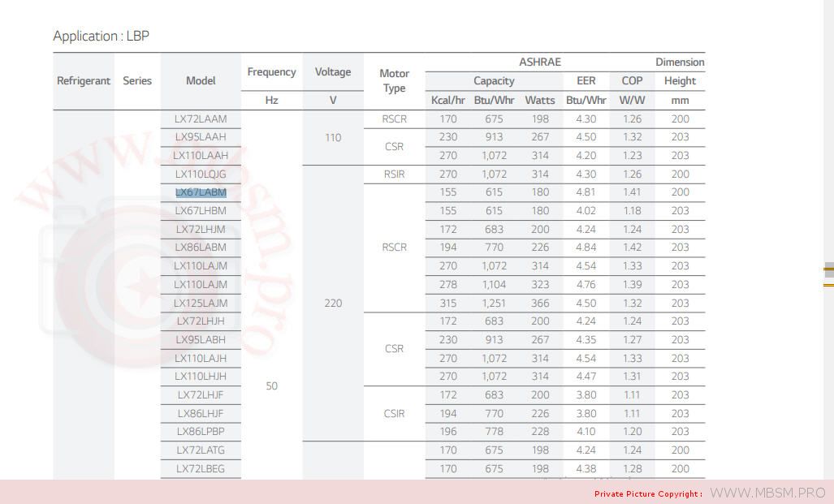The image size is (834, 504).
Task: Click the RSIR motor type cell
Action: coord(394,174)
